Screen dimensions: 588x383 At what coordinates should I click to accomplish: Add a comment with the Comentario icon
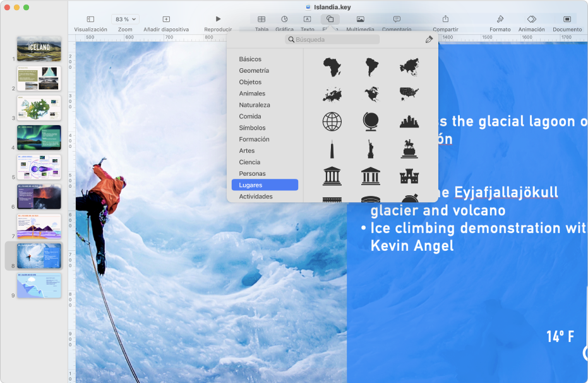click(397, 19)
